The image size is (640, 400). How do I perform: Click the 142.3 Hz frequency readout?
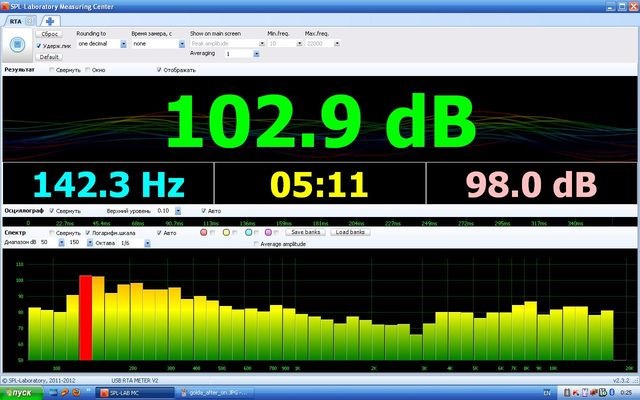click(109, 184)
